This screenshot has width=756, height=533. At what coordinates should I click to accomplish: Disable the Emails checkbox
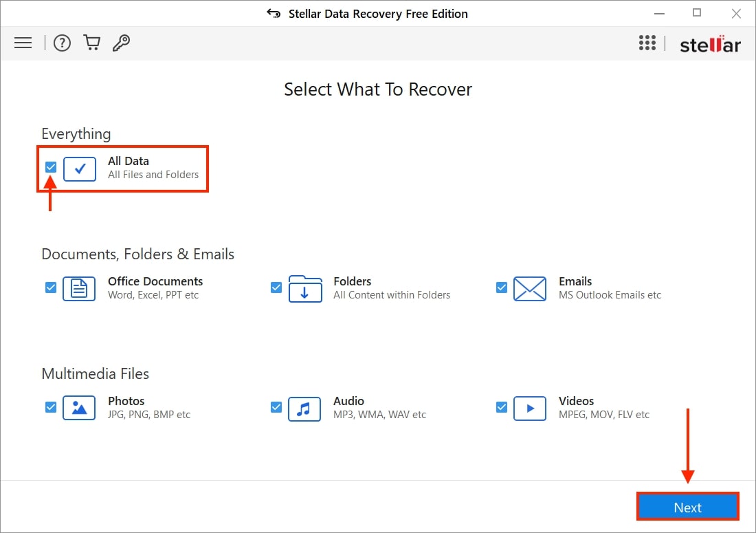(502, 287)
